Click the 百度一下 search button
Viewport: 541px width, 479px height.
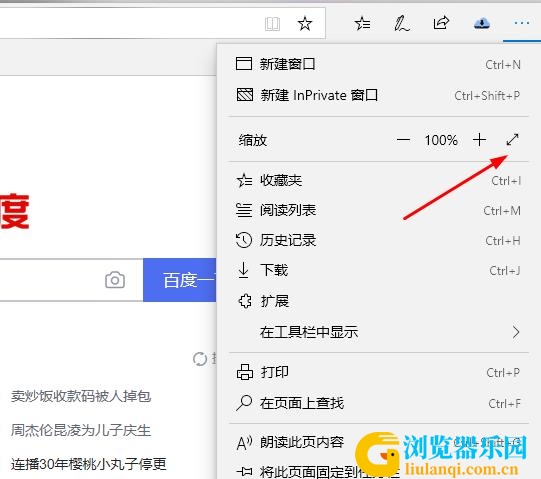pyautogui.click(x=180, y=280)
